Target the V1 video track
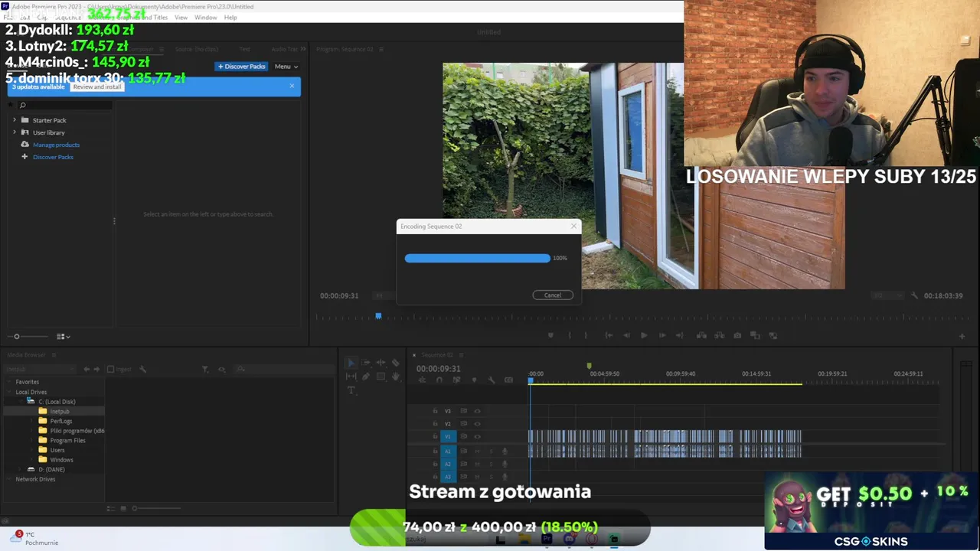The width and height of the screenshot is (980, 551). pyautogui.click(x=448, y=436)
